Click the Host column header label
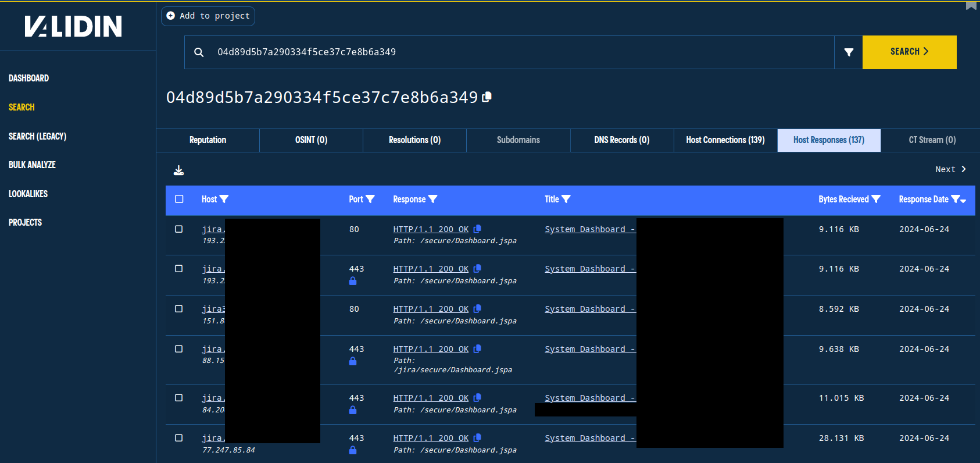Image resolution: width=980 pixels, height=463 pixels. click(x=209, y=199)
